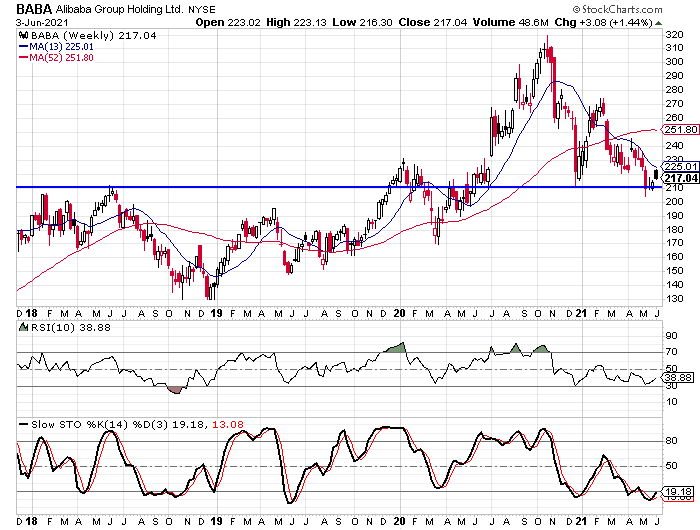Viewport: 700px width, 530px height.
Task: Click the Volume 48.6M value
Action: [x=511, y=22]
